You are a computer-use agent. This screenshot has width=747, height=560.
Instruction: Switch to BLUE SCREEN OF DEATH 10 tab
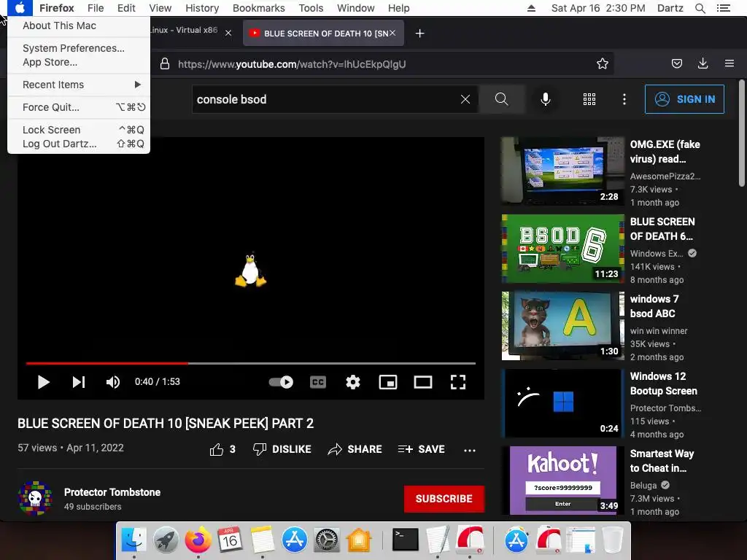tap(323, 34)
